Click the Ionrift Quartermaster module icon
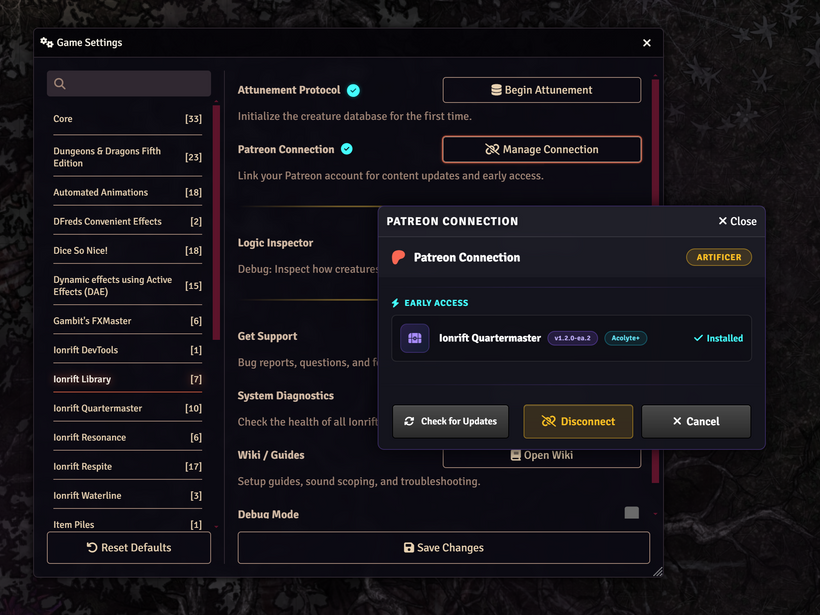820x615 pixels. tap(415, 338)
